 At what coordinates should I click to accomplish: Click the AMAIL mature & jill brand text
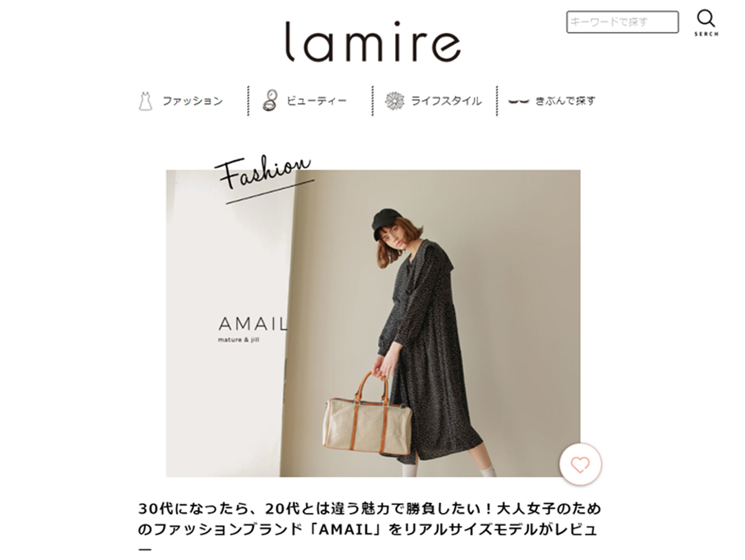click(x=252, y=329)
